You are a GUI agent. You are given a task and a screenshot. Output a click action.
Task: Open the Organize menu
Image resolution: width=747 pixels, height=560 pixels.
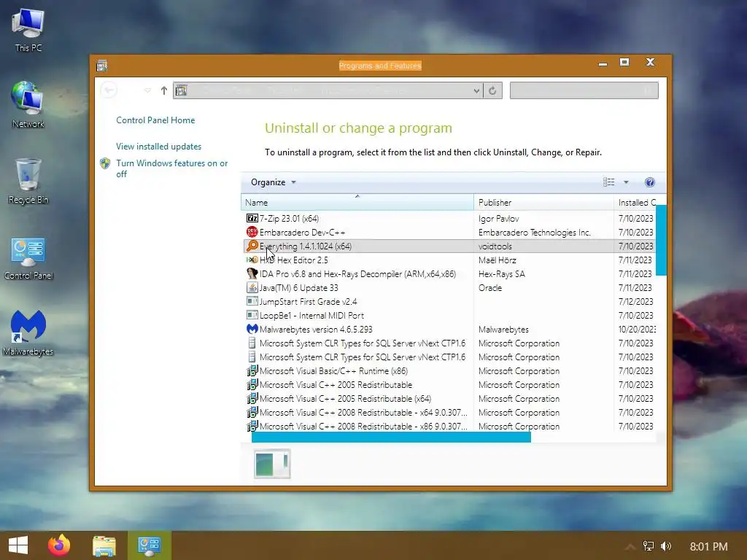(x=274, y=182)
